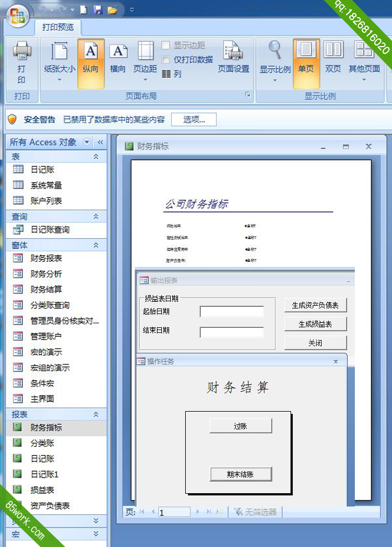This screenshot has width=392, height=547.
Task: Click the Save icon in quick access toolbar
Action: pos(98,9)
